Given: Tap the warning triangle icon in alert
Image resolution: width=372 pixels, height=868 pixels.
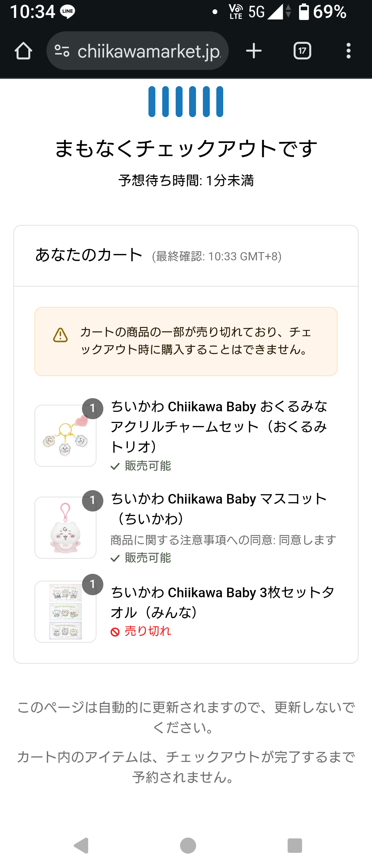Looking at the screenshot, I should click(61, 335).
